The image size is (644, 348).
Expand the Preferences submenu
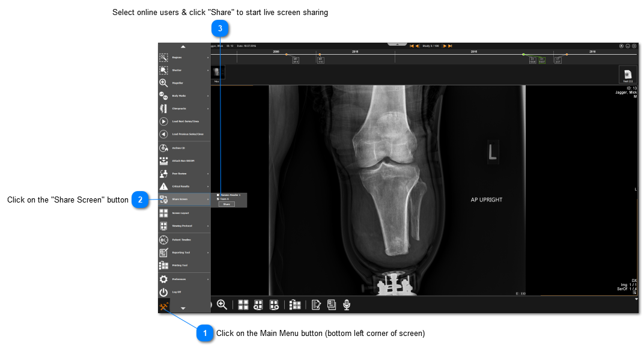click(180, 278)
